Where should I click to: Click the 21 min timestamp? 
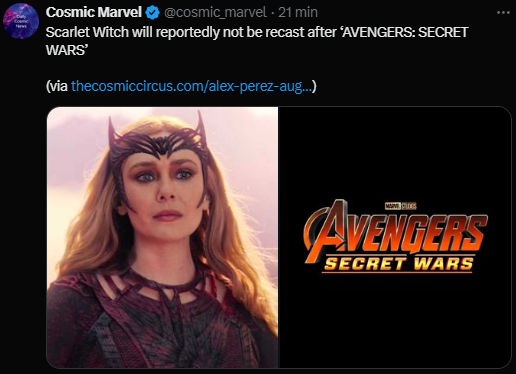coord(298,13)
